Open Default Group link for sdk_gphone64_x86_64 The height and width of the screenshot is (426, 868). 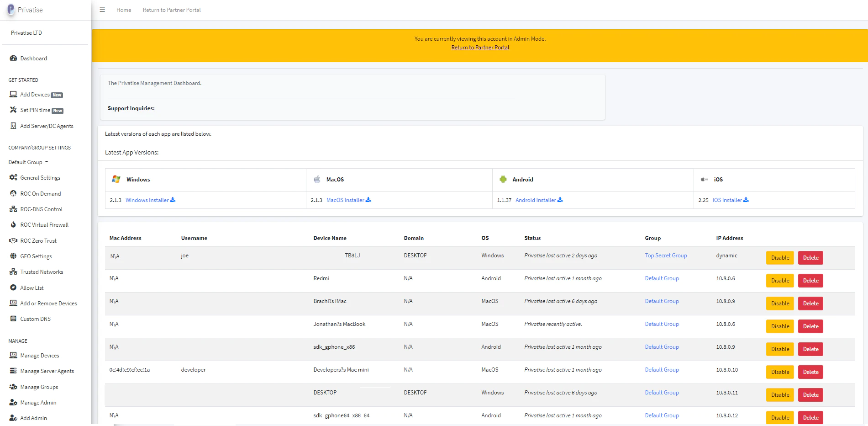[662, 415]
